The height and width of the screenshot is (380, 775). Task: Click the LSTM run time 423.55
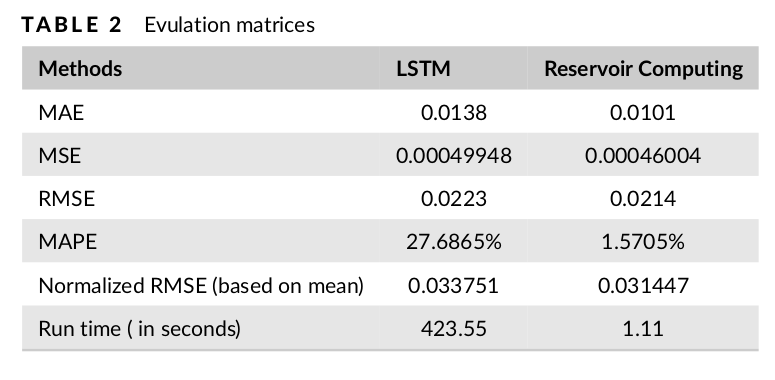454,329
